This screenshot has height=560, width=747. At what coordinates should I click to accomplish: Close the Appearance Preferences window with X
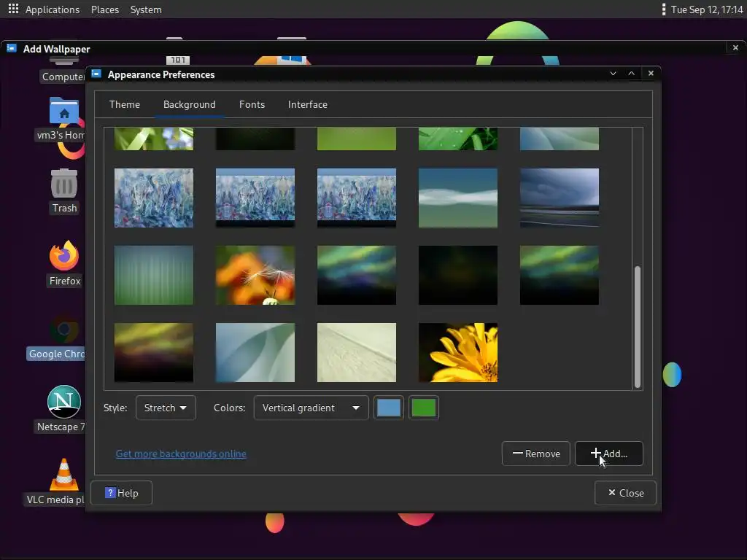click(651, 73)
